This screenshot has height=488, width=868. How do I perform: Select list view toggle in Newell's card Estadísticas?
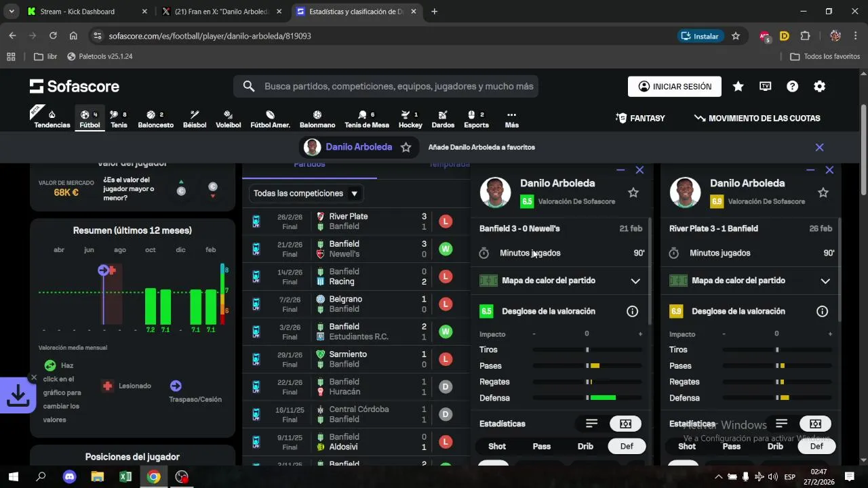point(592,424)
